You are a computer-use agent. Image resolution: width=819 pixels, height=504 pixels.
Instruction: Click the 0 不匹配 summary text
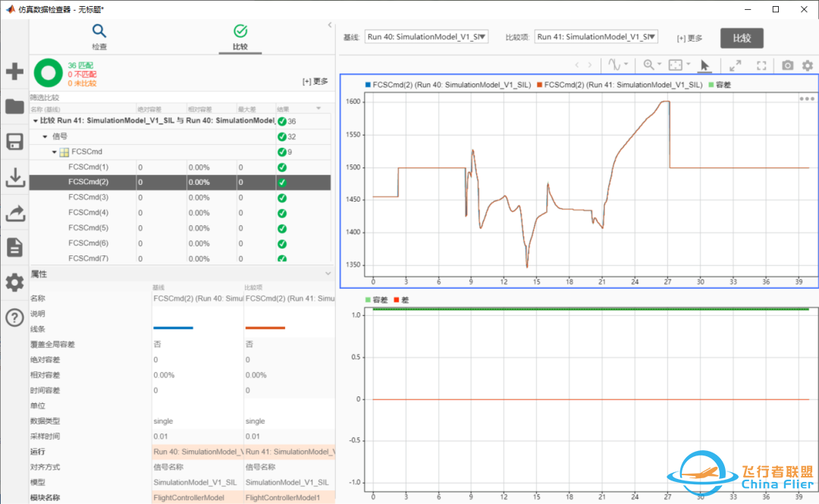(x=82, y=74)
